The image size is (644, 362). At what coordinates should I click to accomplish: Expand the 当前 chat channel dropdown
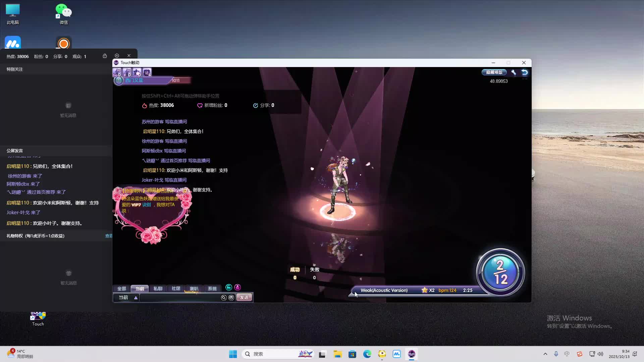tap(136, 298)
